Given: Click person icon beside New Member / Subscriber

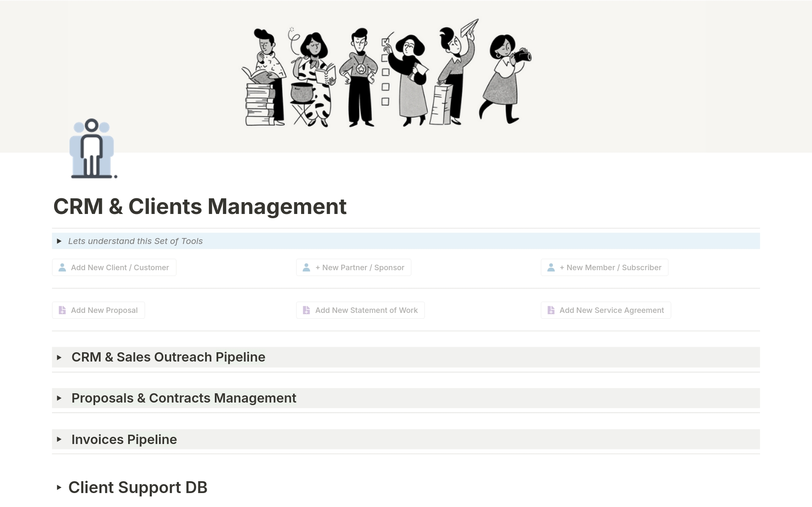Looking at the screenshot, I should [551, 268].
